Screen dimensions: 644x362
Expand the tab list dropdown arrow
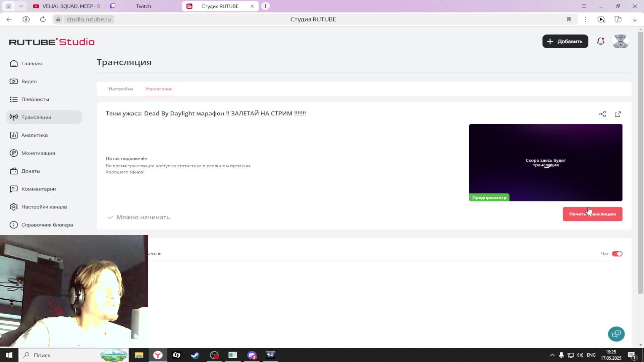pos(21,6)
